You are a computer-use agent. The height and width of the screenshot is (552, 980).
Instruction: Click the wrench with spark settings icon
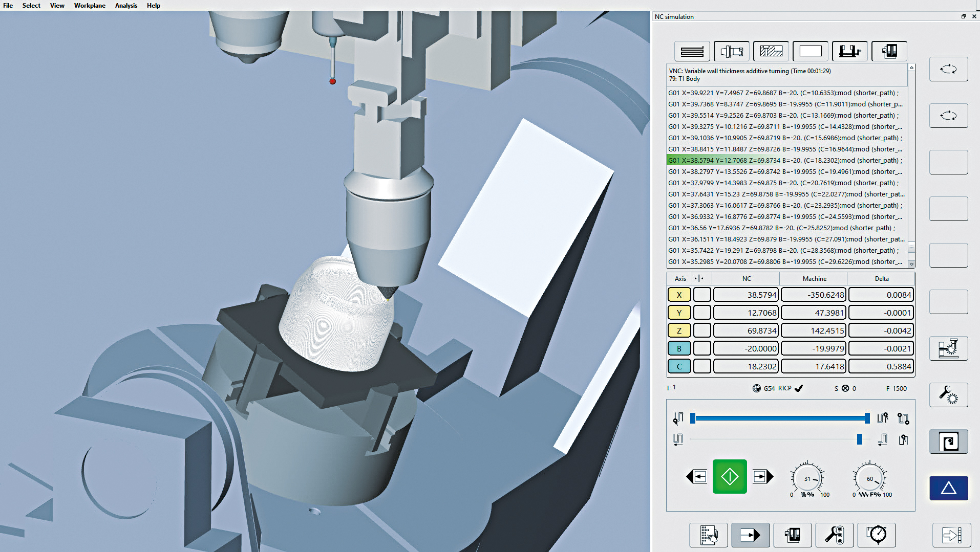pyautogui.click(x=948, y=395)
